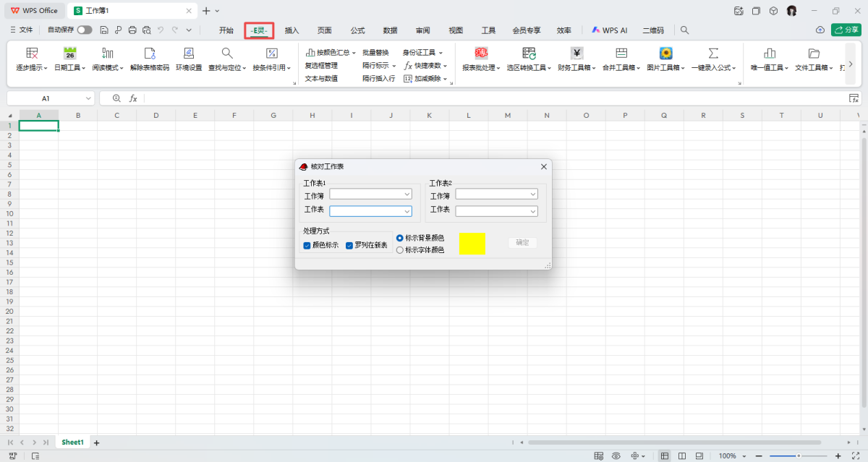The width and height of the screenshot is (868, 462).
Task: Open the 一键录入公式 sigma icon
Action: pos(713,54)
